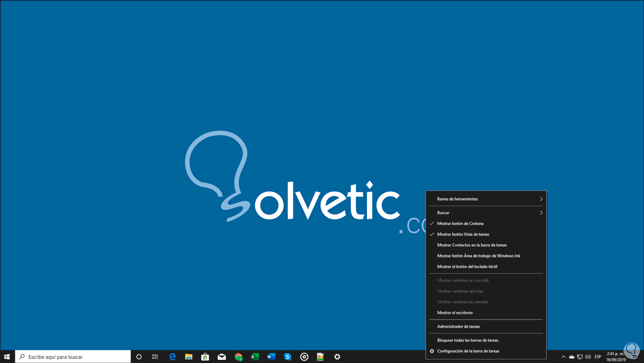Open 'Administrador de tareas' from the menu

pyautogui.click(x=486, y=326)
